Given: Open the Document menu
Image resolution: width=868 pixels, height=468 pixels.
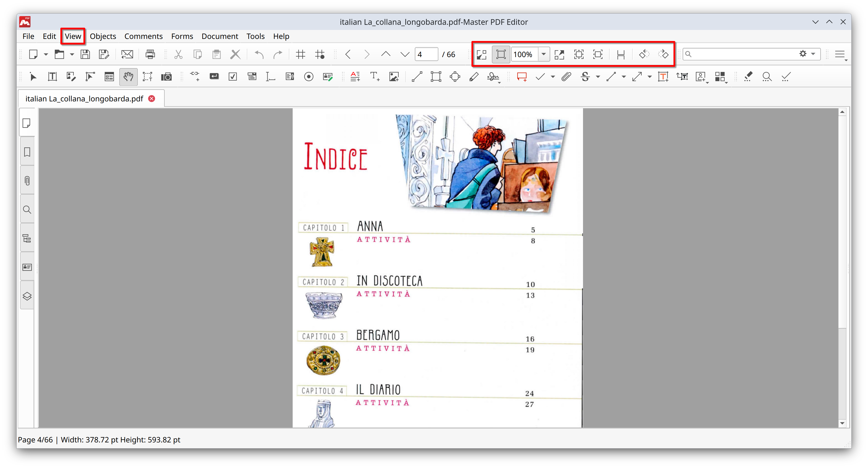Looking at the screenshot, I should 219,36.
